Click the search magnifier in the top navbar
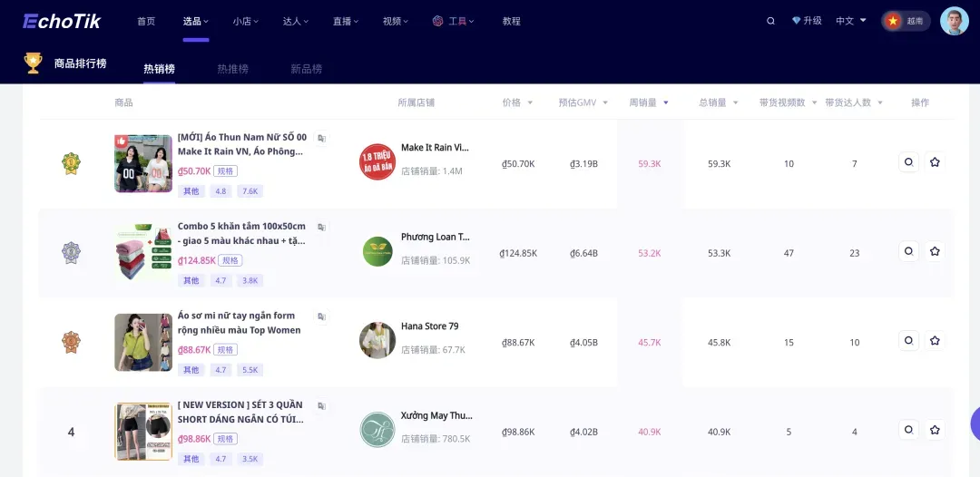Viewport: 980px width, 477px height. click(771, 21)
